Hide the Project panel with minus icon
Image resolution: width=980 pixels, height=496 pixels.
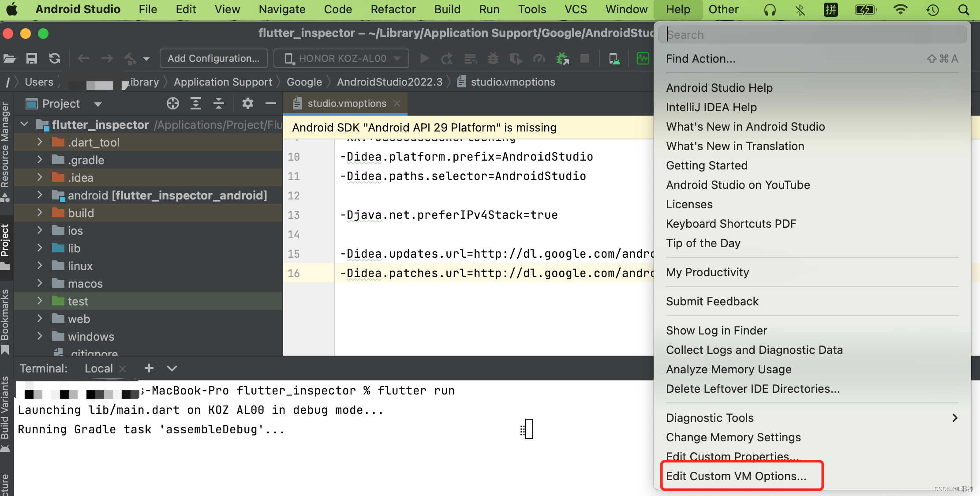point(271,104)
